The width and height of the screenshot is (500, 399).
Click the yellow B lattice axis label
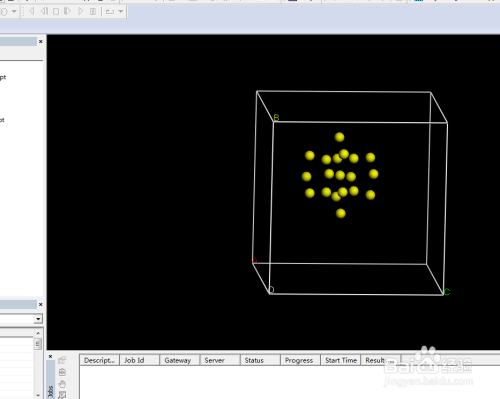pos(276,118)
